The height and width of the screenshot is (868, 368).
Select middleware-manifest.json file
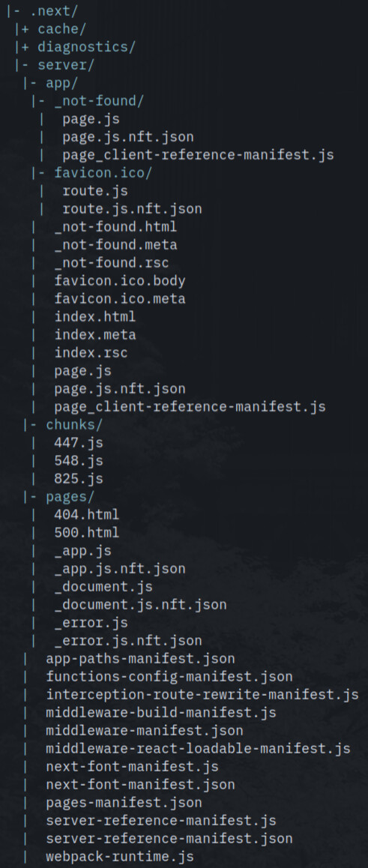click(145, 731)
